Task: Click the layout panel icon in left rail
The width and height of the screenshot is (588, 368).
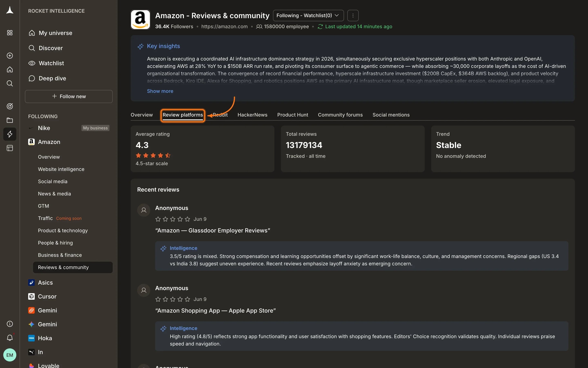Action: point(10,148)
